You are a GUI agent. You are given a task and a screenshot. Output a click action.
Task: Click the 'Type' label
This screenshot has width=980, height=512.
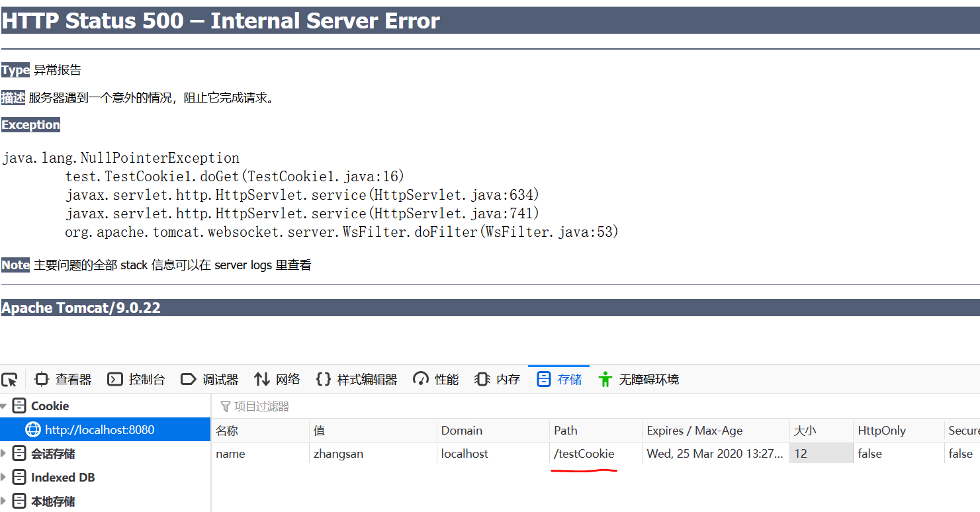click(15, 70)
